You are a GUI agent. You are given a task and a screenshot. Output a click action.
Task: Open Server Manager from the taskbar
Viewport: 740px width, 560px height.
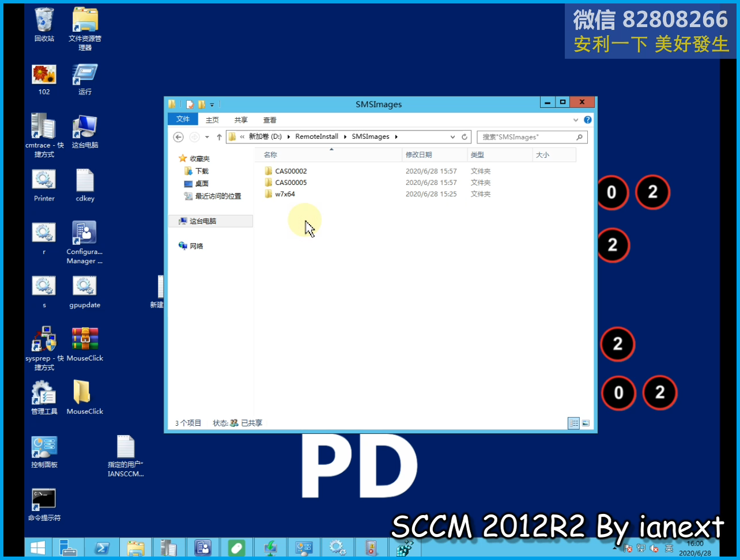pyautogui.click(x=68, y=548)
